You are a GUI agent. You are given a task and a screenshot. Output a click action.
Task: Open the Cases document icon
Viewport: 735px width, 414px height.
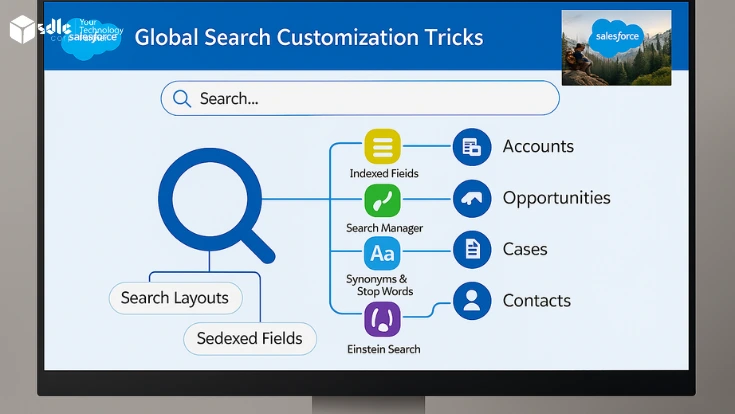[x=472, y=249]
